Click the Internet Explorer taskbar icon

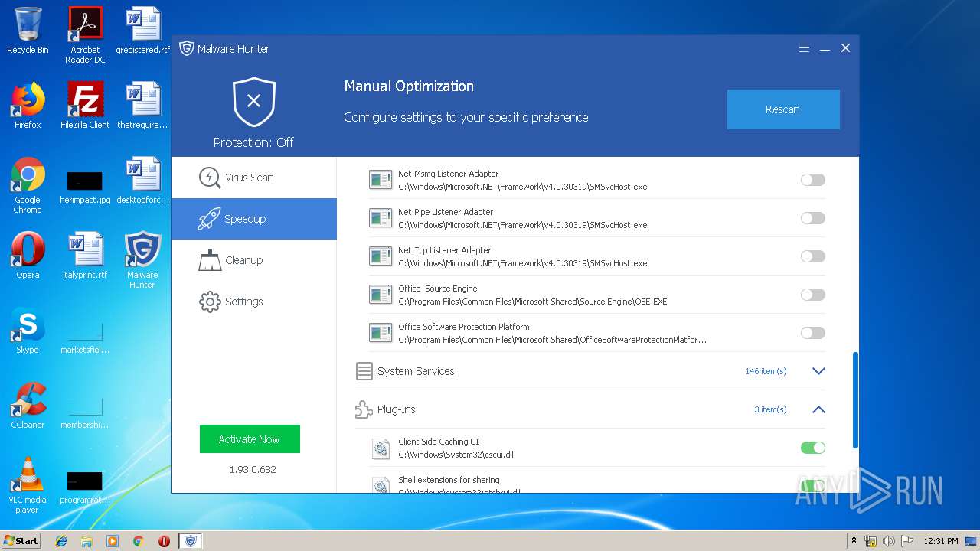coord(61,541)
